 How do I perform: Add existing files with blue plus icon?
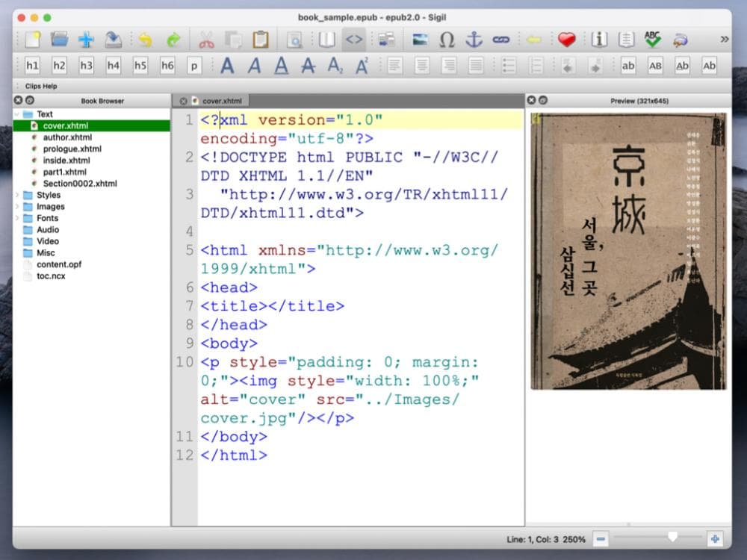86,40
